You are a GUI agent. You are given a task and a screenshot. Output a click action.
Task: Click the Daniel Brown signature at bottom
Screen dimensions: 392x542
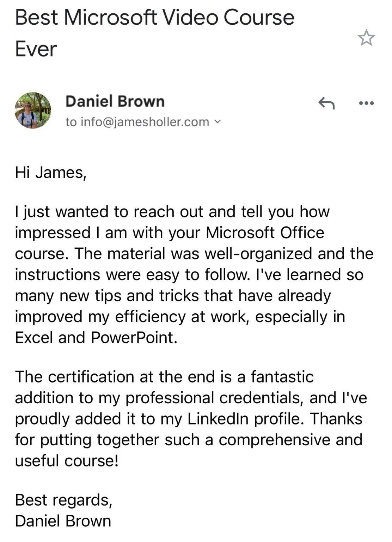[63, 521]
